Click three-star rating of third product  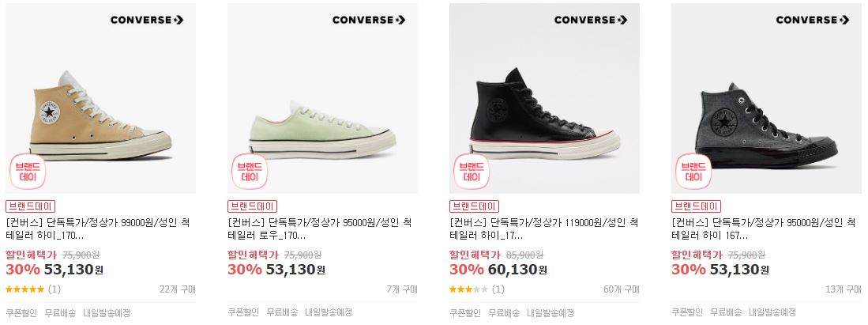point(469,289)
